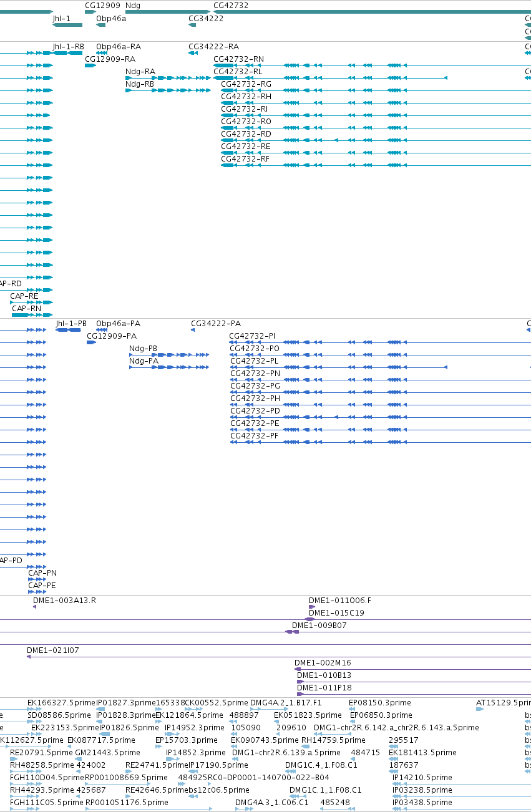Select the FGH110D04.5prime EST label

pos(47,778)
